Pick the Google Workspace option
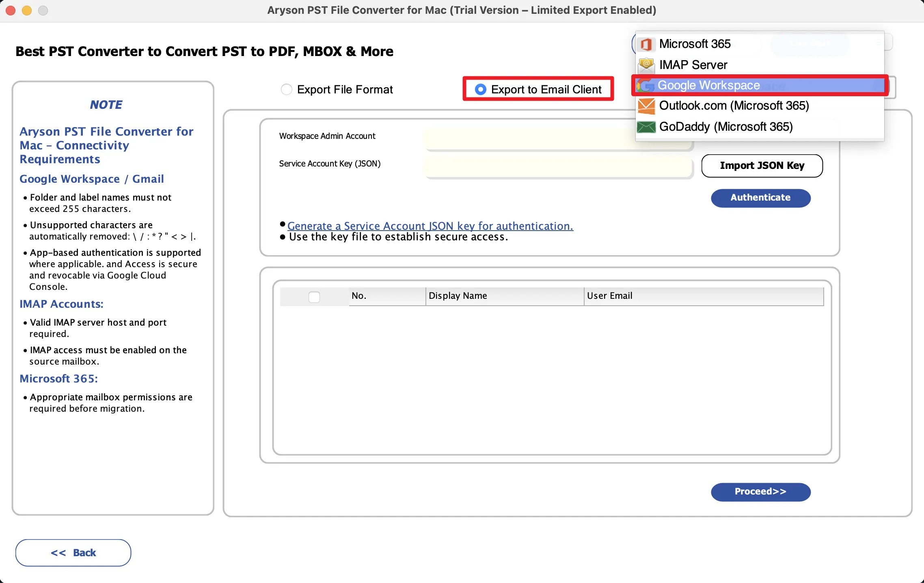Viewport: 924px width, 583px height. [x=760, y=85]
